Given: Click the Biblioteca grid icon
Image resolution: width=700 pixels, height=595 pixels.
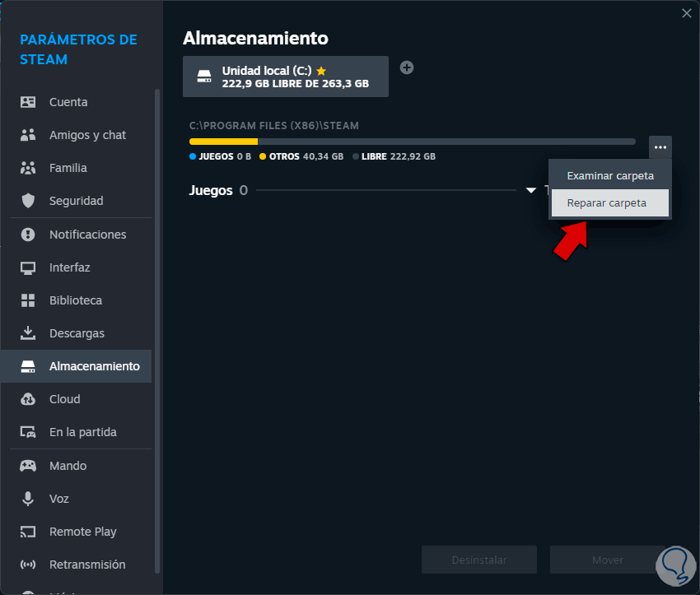Looking at the screenshot, I should (x=28, y=300).
